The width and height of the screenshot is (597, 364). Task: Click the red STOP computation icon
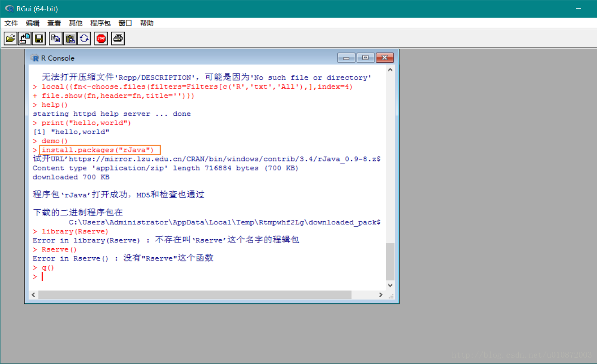(x=101, y=38)
